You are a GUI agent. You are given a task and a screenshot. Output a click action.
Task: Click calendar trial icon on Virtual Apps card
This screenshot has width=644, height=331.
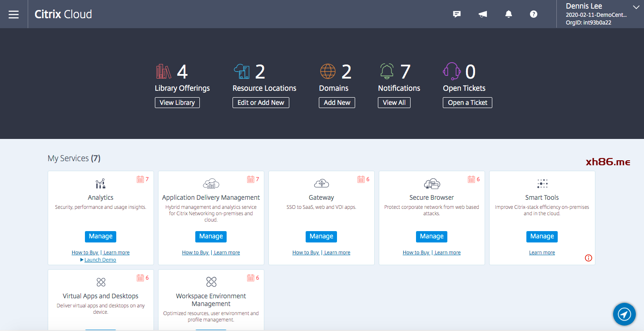click(x=140, y=278)
